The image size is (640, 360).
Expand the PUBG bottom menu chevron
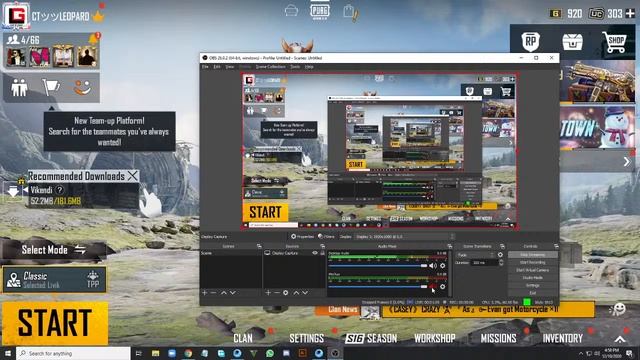(620, 339)
